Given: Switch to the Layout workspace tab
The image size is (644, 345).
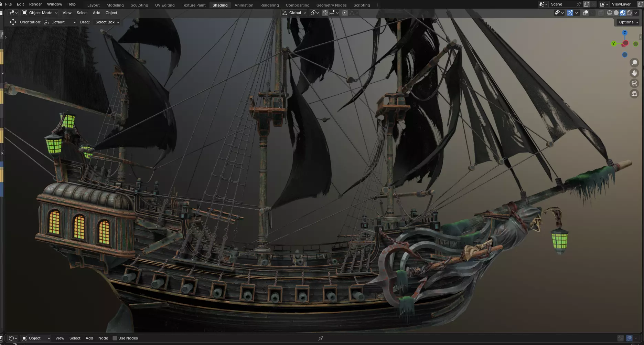Looking at the screenshot, I should click(93, 5).
